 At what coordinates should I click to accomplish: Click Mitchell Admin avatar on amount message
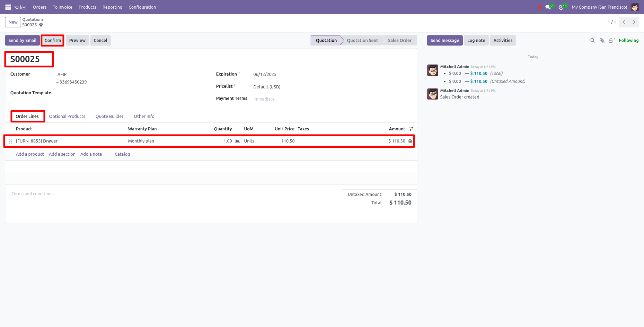click(433, 70)
